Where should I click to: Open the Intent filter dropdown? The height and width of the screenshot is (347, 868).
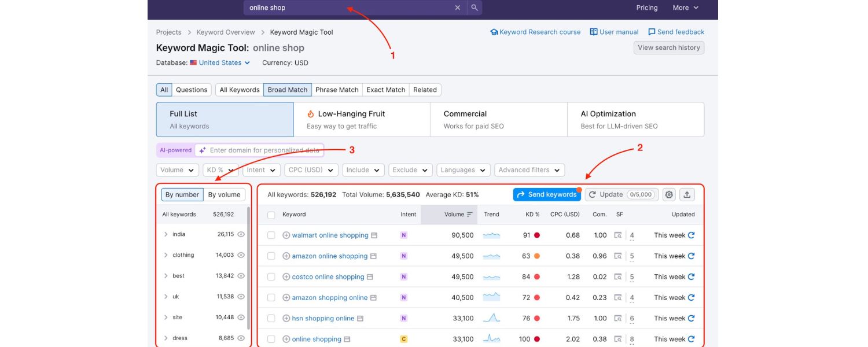coord(261,169)
